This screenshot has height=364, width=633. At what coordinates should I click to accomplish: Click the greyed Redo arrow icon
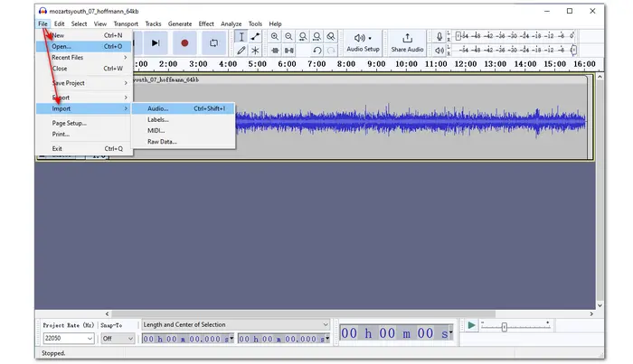coord(331,51)
